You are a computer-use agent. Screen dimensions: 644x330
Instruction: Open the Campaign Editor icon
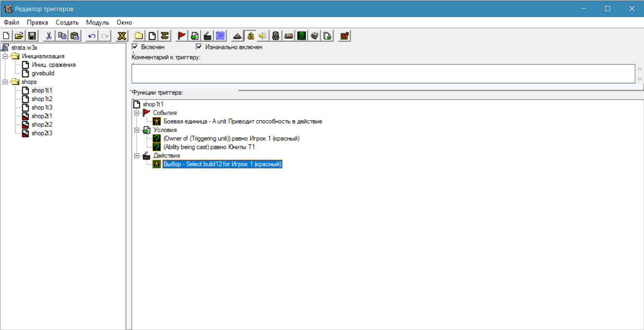click(289, 36)
